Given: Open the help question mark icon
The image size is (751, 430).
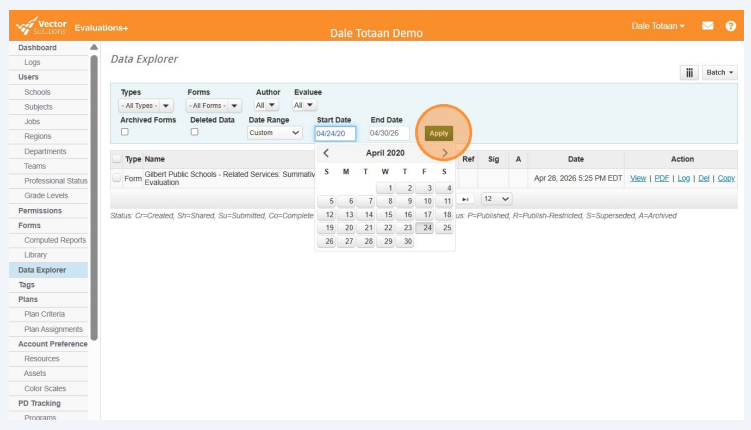Looking at the screenshot, I should coord(730,26).
